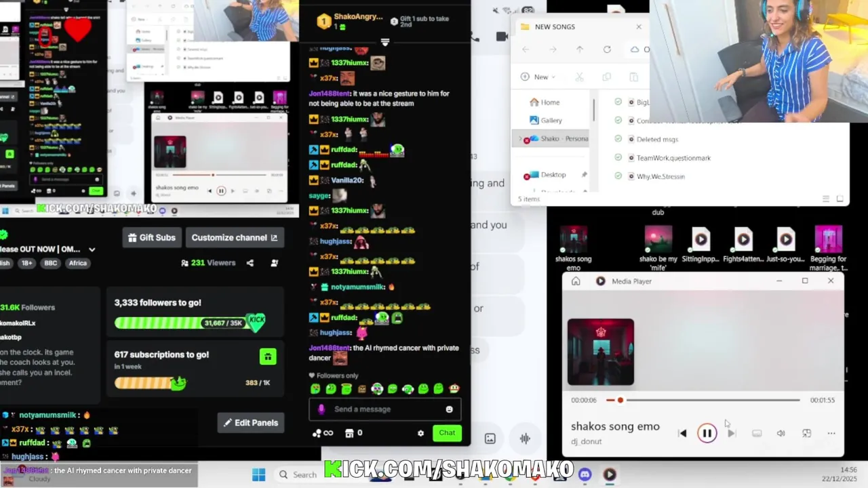The width and height of the screenshot is (868, 488).
Task: Pause playback in Media Player
Action: (707, 433)
